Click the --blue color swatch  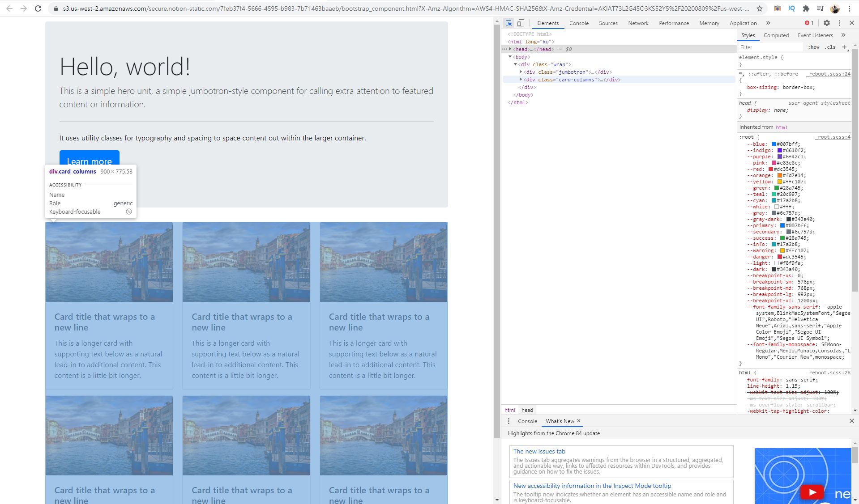[774, 144]
